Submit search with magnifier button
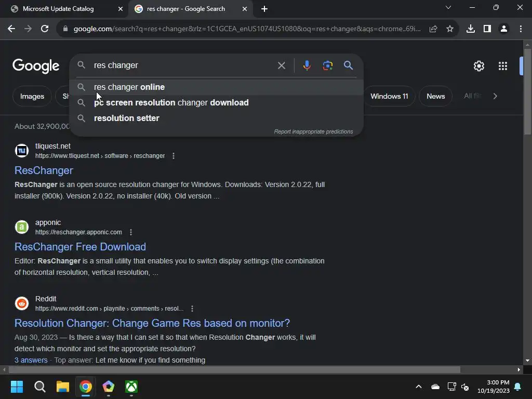532x399 pixels. click(349, 65)
